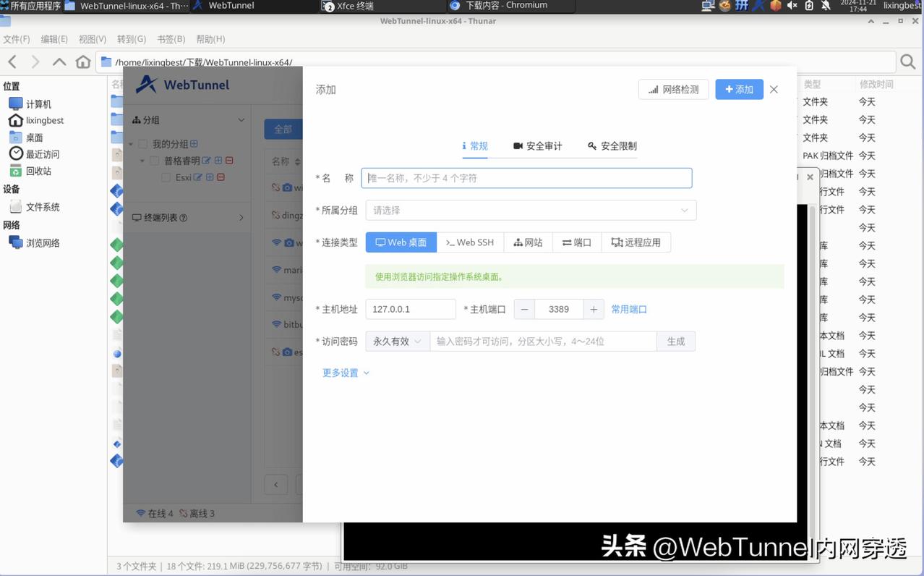The width and height of the screenshot is (924, 576).
Task: Click the host port field showing 3389
Action: (x=559, y=309)
